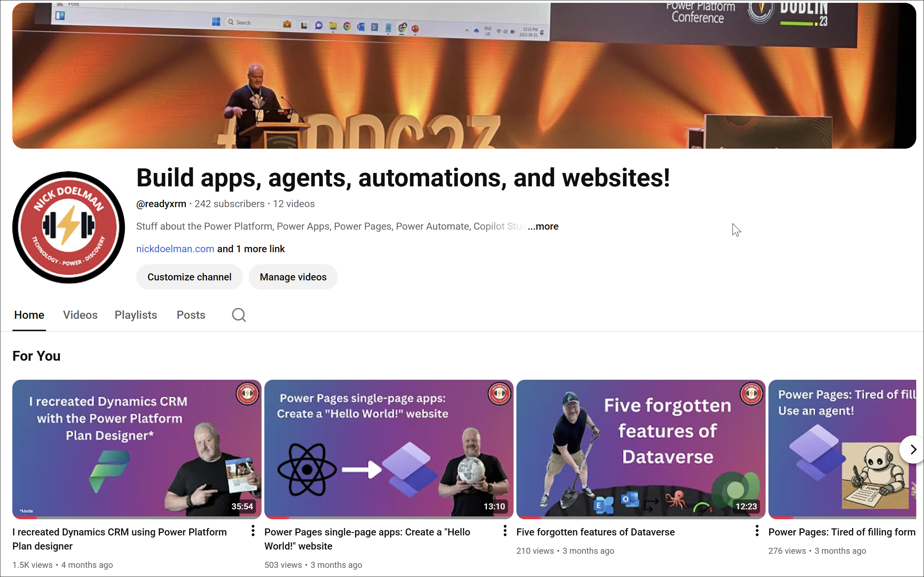Click the progress bar under Dynamics CRM thumbnail
Viewport: 924px width, 577px height.
pos(137,518)
